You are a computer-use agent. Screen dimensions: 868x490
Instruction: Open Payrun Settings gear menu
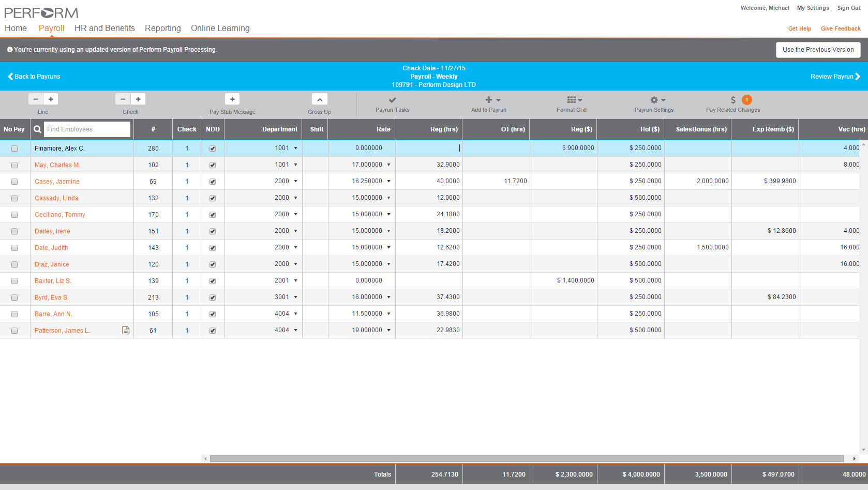(x=658, y=100)
